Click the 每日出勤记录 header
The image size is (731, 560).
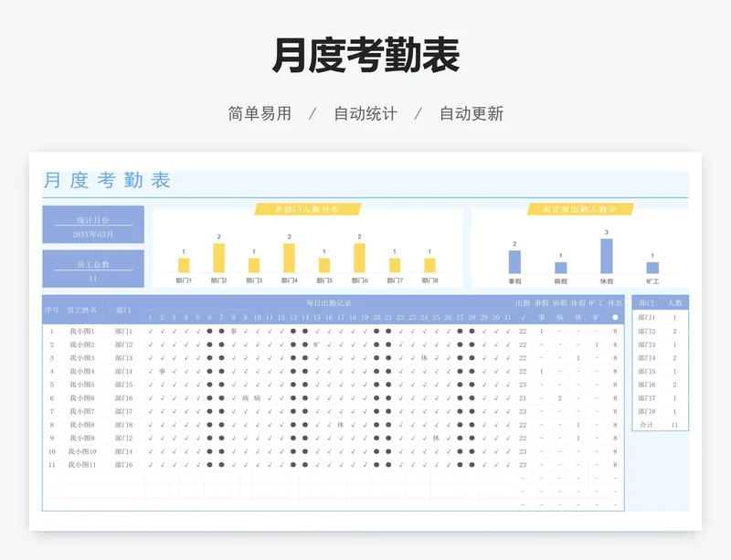(x=329, y=303)
